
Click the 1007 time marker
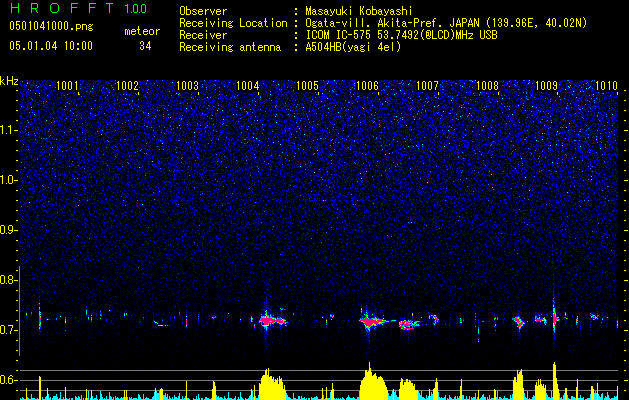point(427,85)
